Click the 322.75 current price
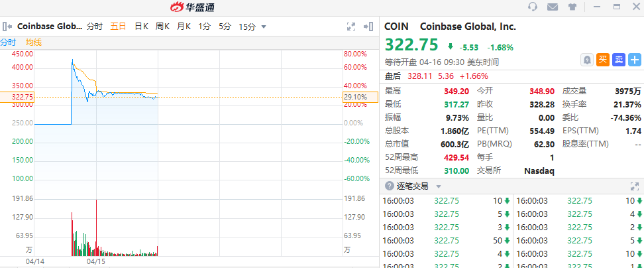Screen dimensions: 644x268 click(x=411, y=45)
